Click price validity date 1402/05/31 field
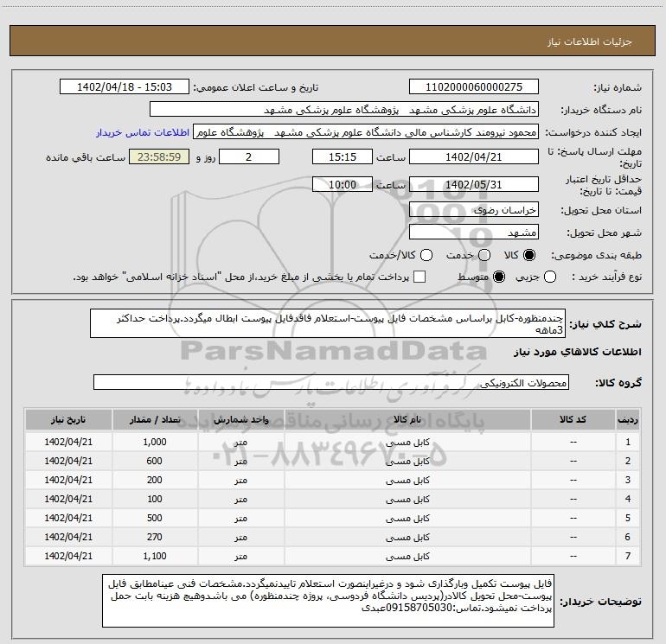 coord(474,185)
